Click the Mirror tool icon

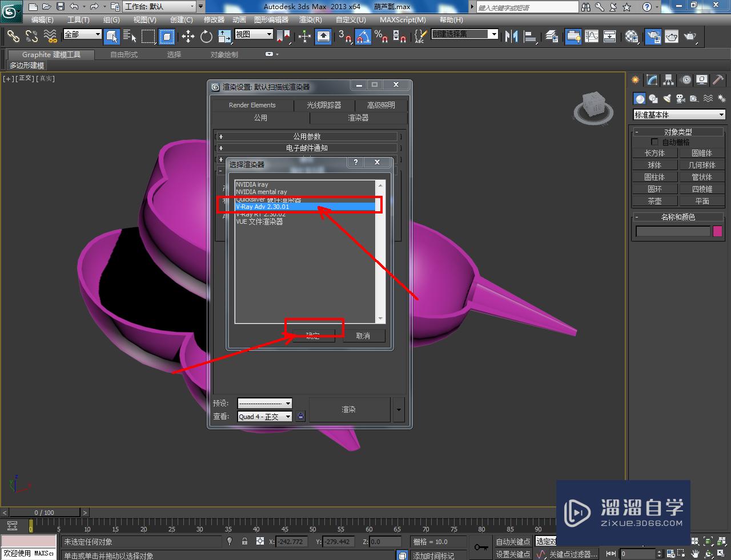(512, 37)
